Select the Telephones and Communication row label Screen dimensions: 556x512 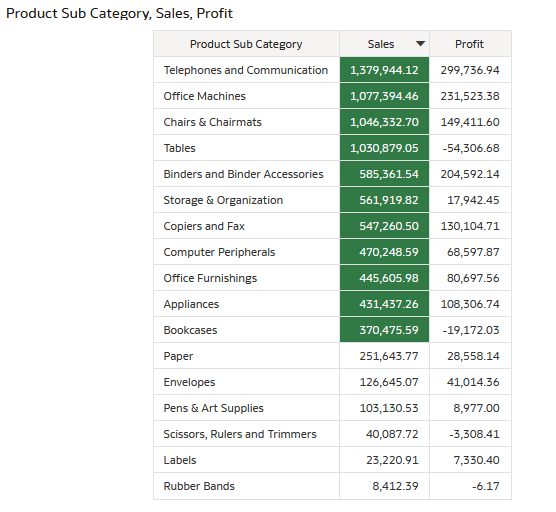(x=246, y=70)
